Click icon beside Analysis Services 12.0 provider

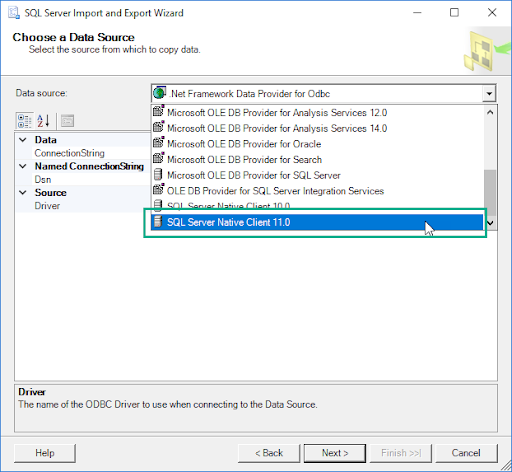[x=159, y=110]
